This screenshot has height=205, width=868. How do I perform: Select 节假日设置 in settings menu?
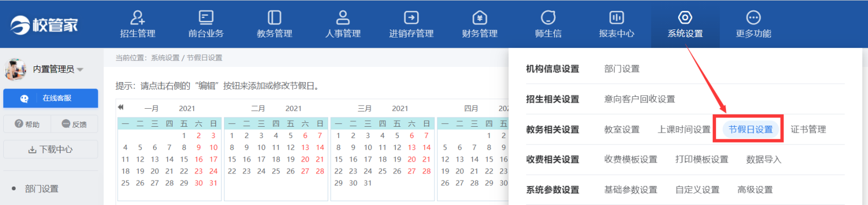[750, 129]
